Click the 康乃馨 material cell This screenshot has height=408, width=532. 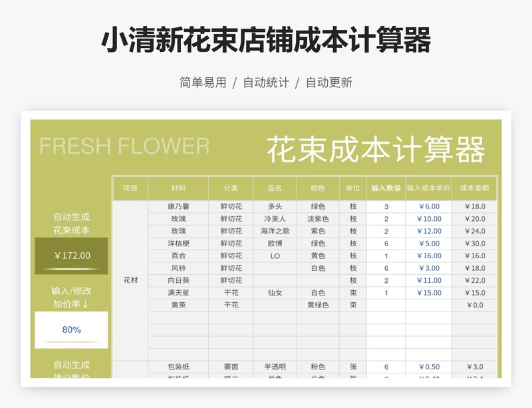[178, 206]
